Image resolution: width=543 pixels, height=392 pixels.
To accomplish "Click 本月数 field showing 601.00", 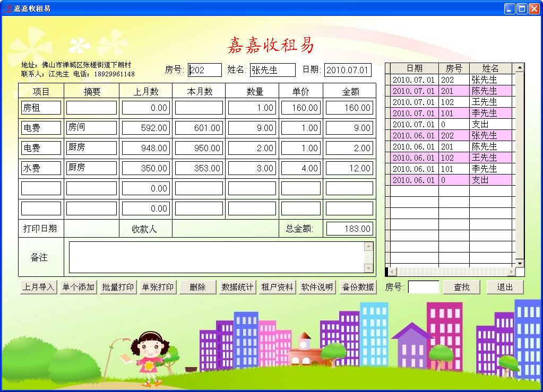I will [x=199, y=128].
